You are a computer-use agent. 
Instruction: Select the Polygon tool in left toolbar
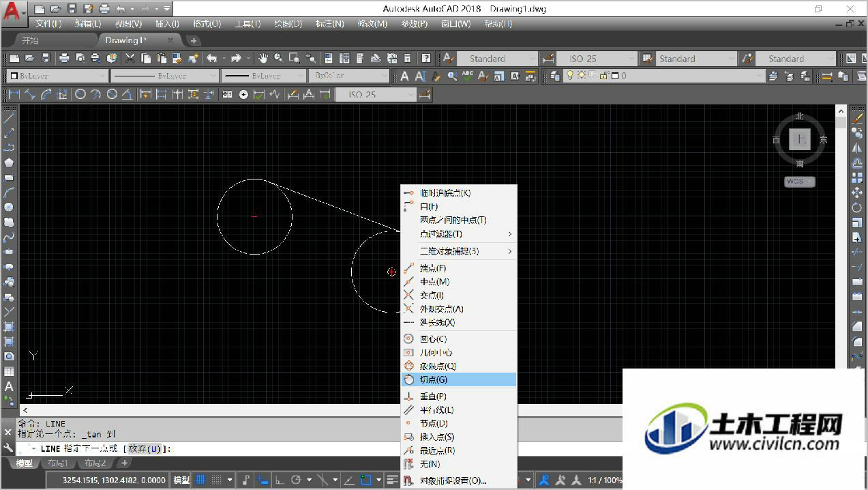(9, 162)
